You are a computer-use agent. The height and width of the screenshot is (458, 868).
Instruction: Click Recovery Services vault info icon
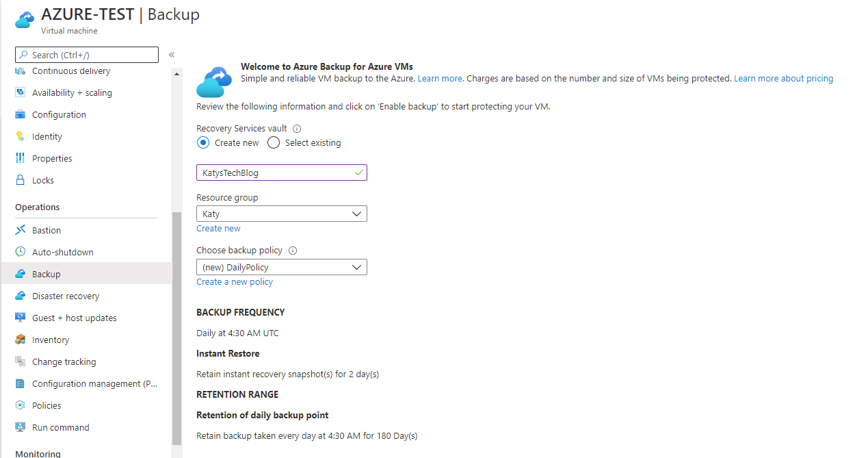tap(297, 129)
